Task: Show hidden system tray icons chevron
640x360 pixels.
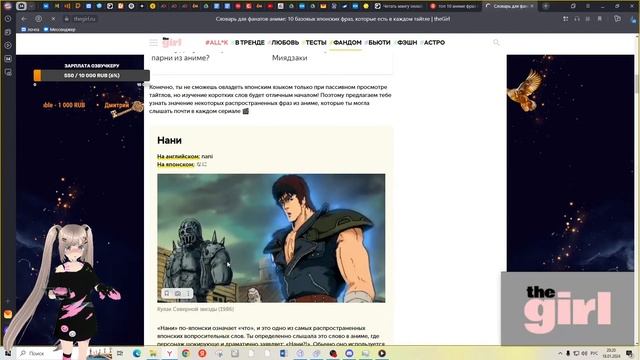Action: pyautogui.click(x=560, y=353)
